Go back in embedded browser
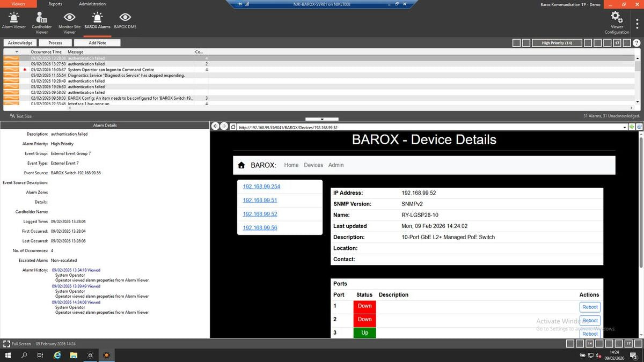The image size is (644, 362). click(x=215, y=127)
